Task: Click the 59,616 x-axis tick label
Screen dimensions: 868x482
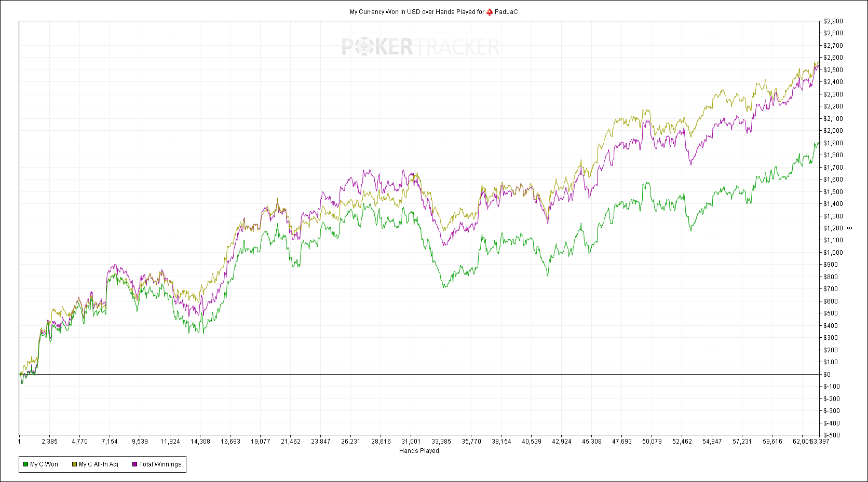Action: click(772, 442)
